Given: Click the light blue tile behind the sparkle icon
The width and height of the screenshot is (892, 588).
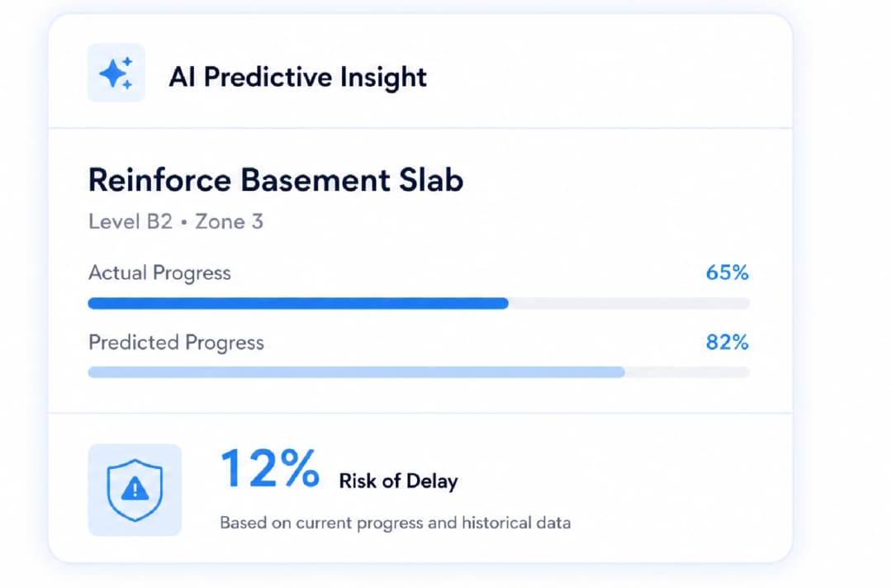Looking at the screenshot, I should [x=116, y=73].
